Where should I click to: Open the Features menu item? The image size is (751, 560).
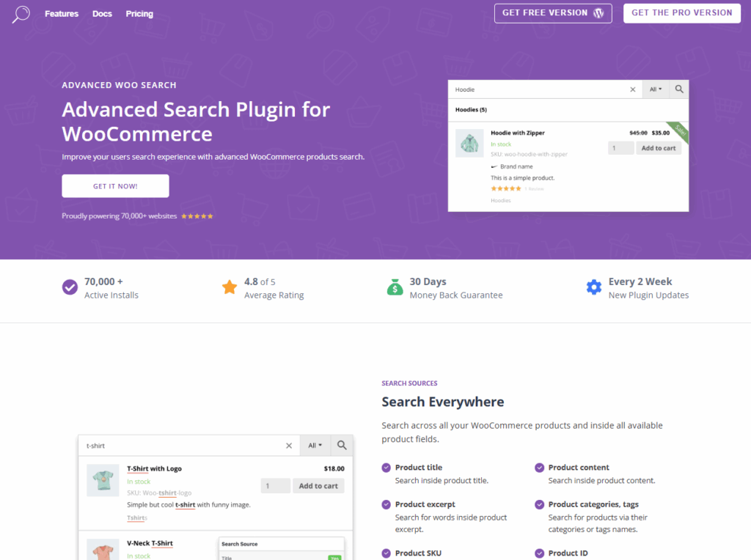point(62,13)
